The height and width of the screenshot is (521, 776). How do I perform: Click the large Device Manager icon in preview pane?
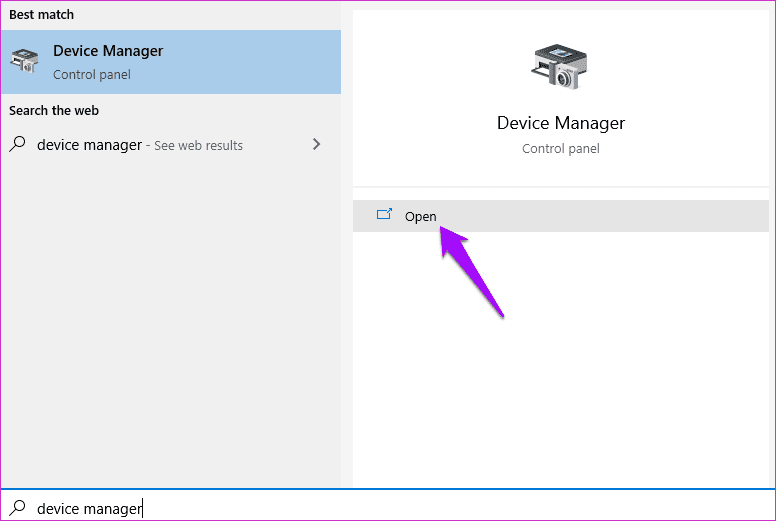(559, 67)
